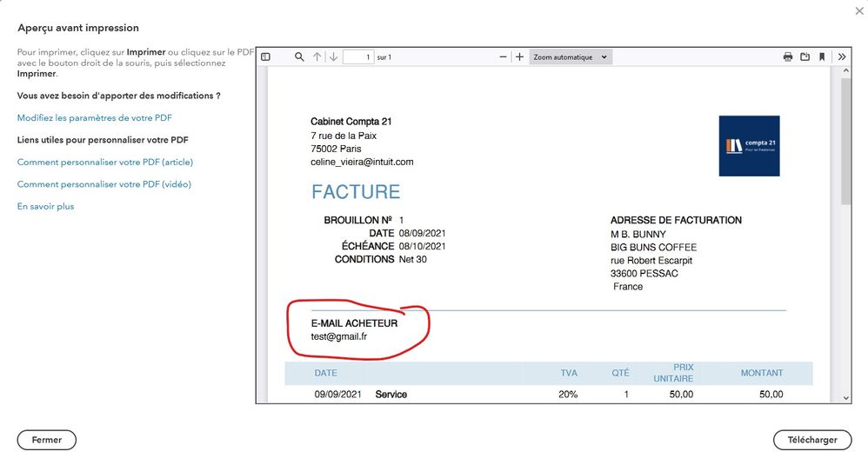Click the due date 08/10/2021

pyautogui.click(x=423, y=246)
